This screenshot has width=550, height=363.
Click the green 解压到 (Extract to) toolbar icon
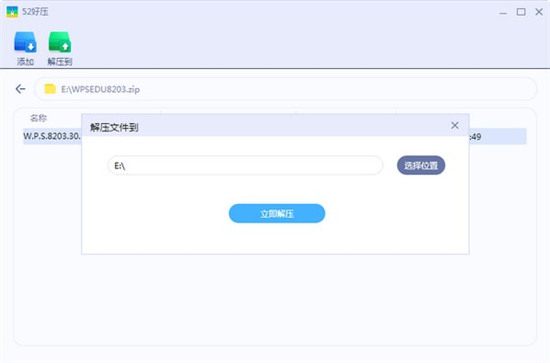click(x=60, y=42)
